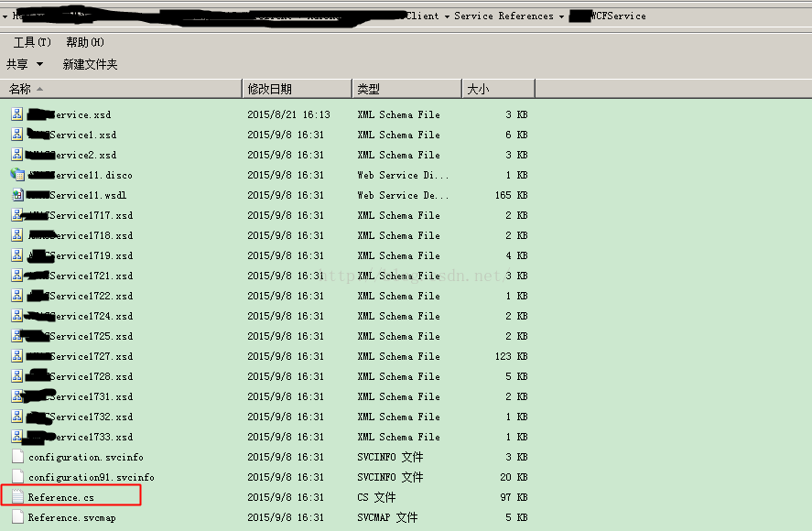Image resolution: width=812 pixels, height=531 pixels.
Task: Click the Reference.svcmap file icon
Action: [17, 517]
